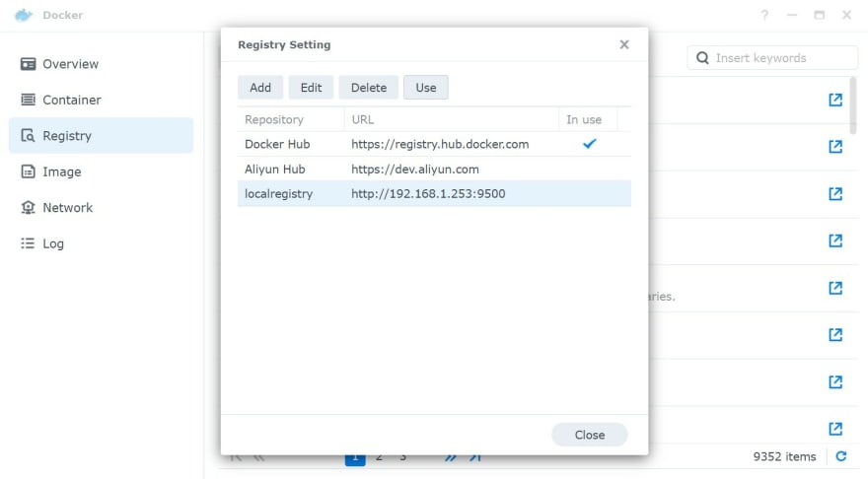Click the 9352 items count label
Screen dimensions: 868x479
click(x=784, y=456)
